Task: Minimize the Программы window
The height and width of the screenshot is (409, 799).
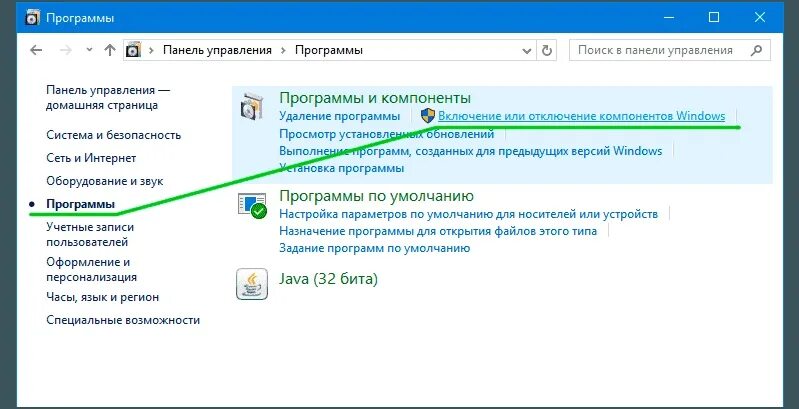Action: click(669, 18)
